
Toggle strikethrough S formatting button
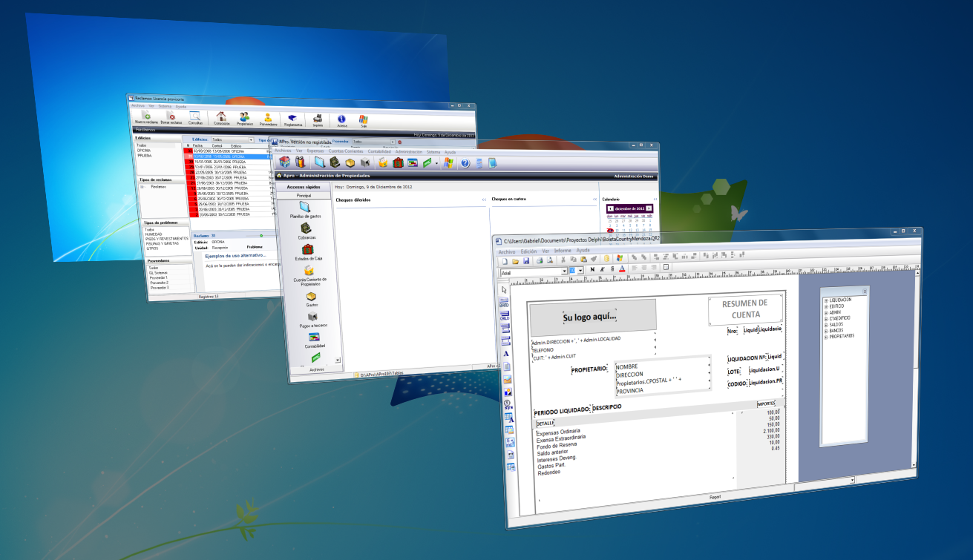pyautogui.click(x=611, y=269)
